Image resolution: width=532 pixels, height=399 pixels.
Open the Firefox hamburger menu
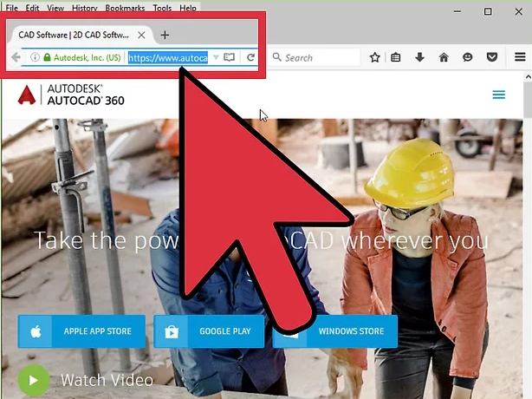click(x=518, y=58)
